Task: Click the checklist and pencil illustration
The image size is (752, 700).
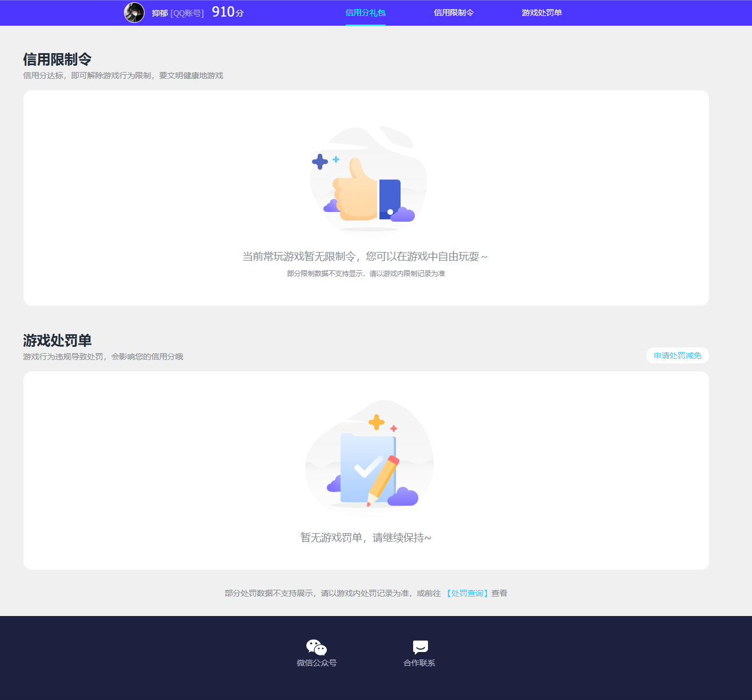Action: click(x=369, y=457)
